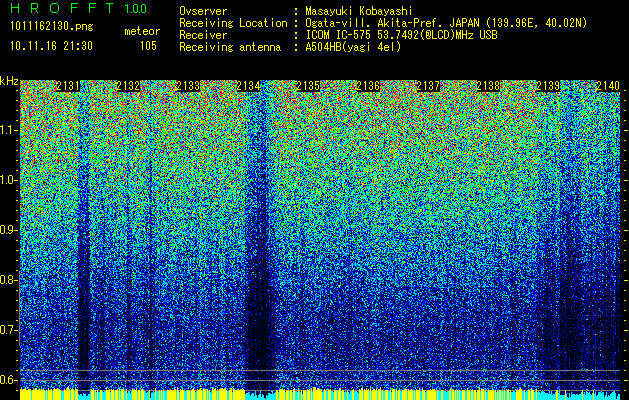Click the 2138 time marker
The image size is (629, 400).
click(x=488, y=86)
